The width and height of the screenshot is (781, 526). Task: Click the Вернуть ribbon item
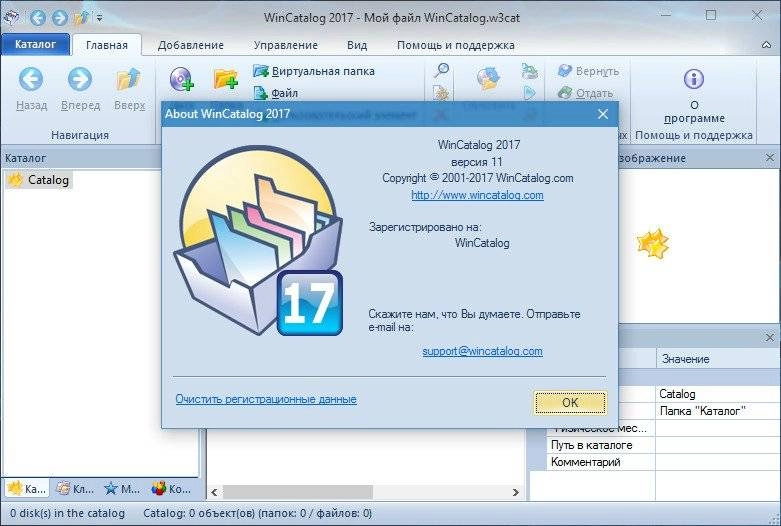(x=588, y=71)
